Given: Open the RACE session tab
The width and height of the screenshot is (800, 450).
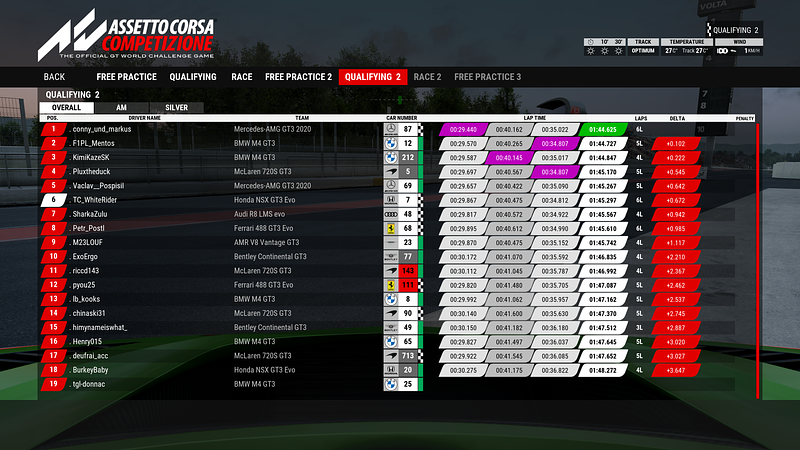Looking at the screenshot, I should 242,77.
